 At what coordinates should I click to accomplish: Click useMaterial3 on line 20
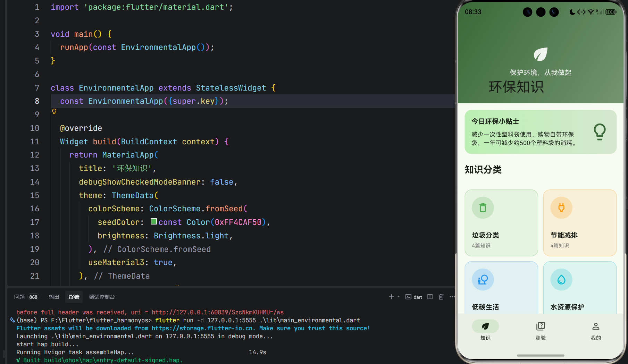pyautogui.click(x=116, y=262)
